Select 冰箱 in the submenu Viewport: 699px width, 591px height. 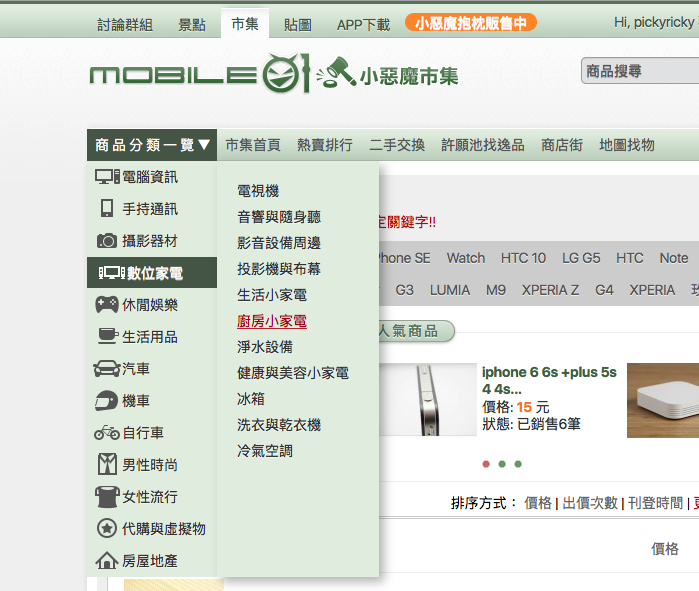(x=251, y=398)
